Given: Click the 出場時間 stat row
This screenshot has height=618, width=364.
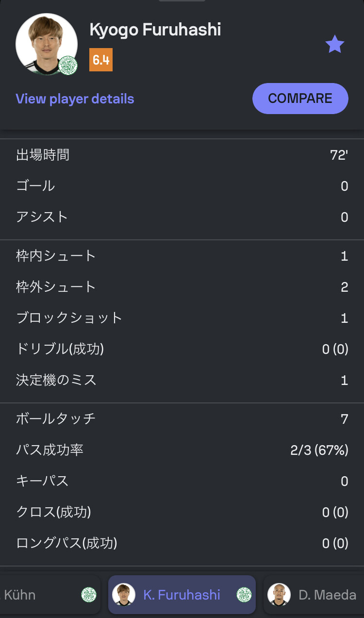Looking at the screenshot, I should (x=182, y=155).
